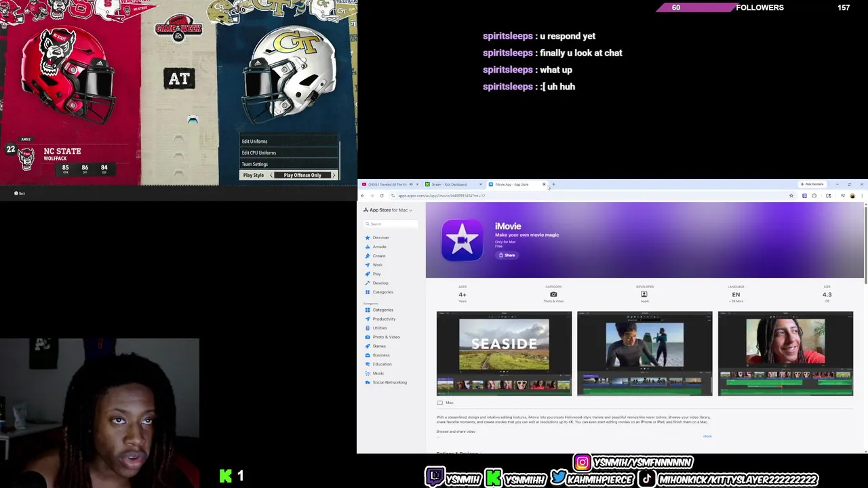Open Arcade in App Store sidebar
Viewport: 868px width, 488px height.
(376, 247)
